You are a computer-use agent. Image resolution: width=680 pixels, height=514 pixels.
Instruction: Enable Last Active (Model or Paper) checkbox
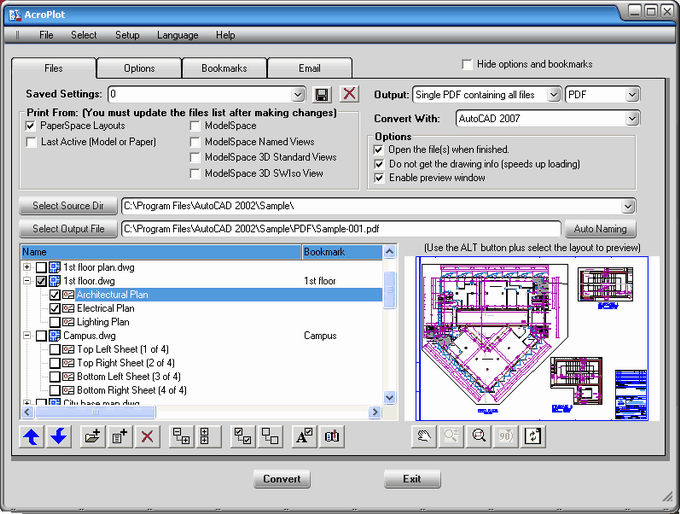pos(31,142)
